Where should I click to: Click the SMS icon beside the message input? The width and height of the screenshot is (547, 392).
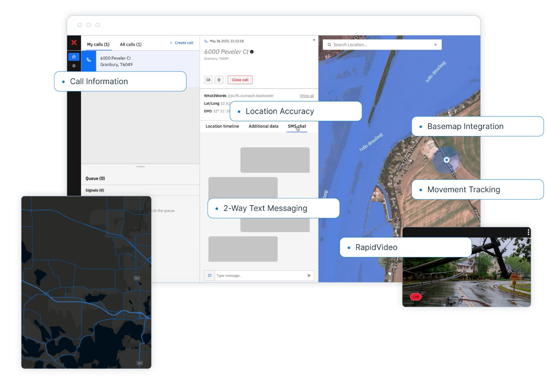pyautogui.click(x=210, y=275)
